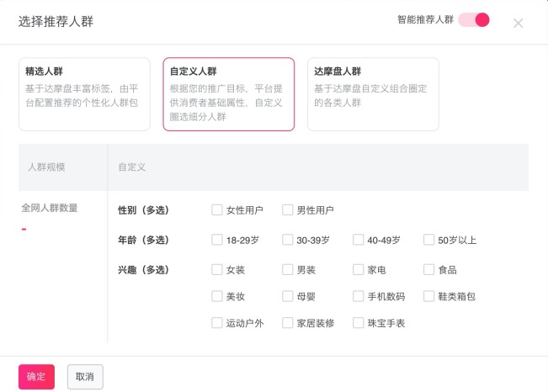This screenshot has width=548, height=392.
Task: Check the 食品 interest option
Action: pyautogui.click(x=429, y=270)
